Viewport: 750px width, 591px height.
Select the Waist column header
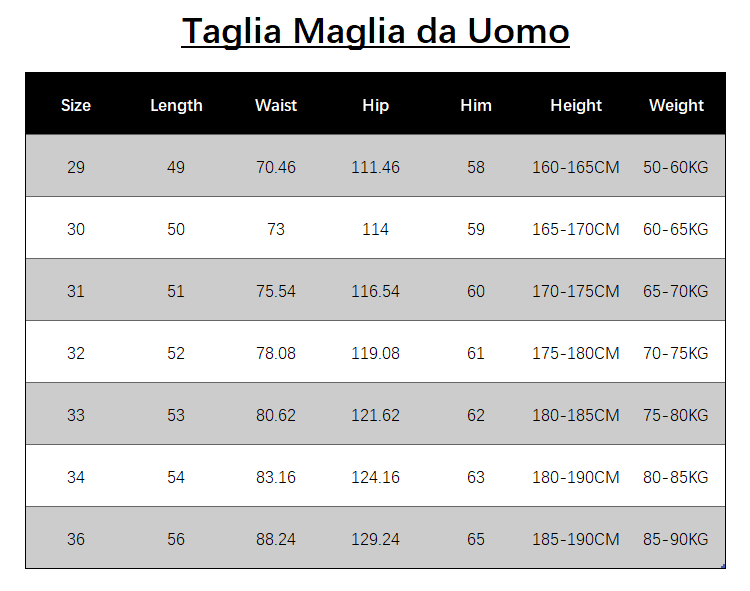tap(276, 105)
